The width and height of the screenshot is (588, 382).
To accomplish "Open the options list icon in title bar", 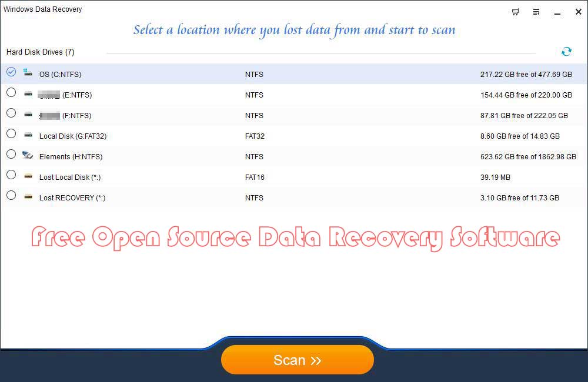I will click(536, 12).
